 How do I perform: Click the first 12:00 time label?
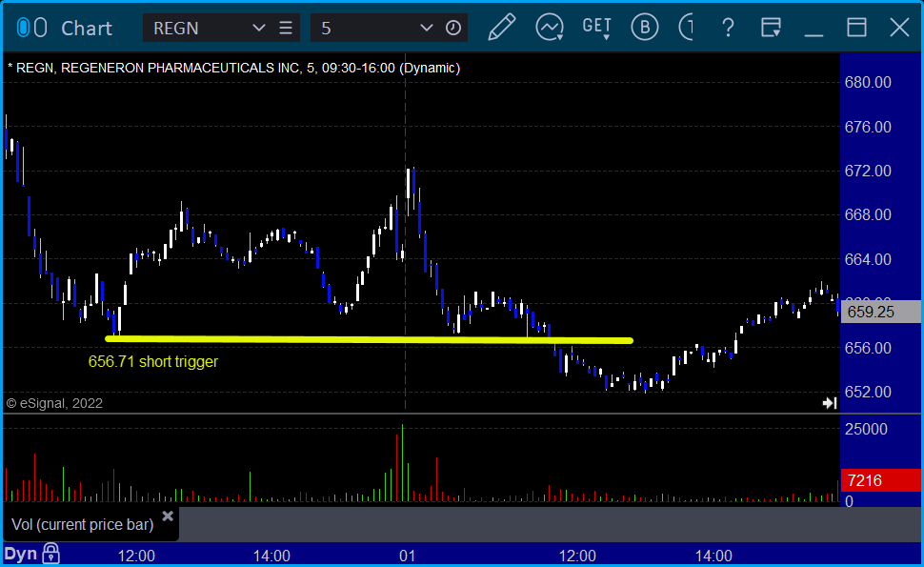[137, 556]
